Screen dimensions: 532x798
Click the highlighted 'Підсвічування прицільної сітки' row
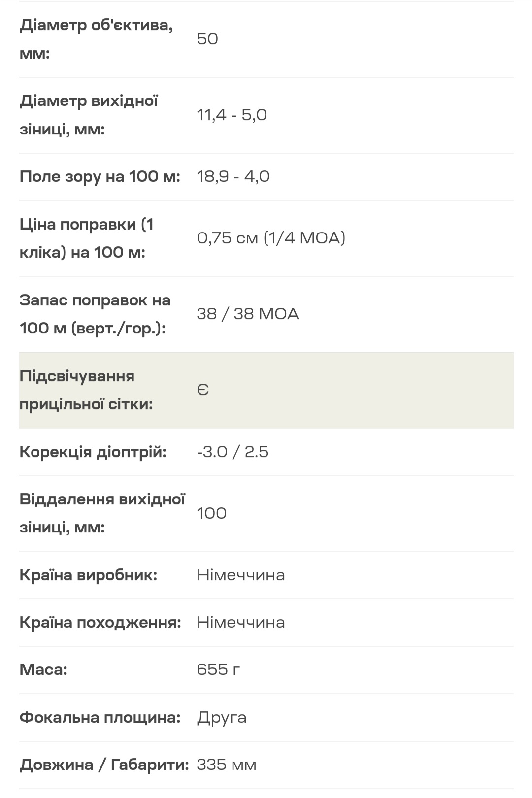266,390
